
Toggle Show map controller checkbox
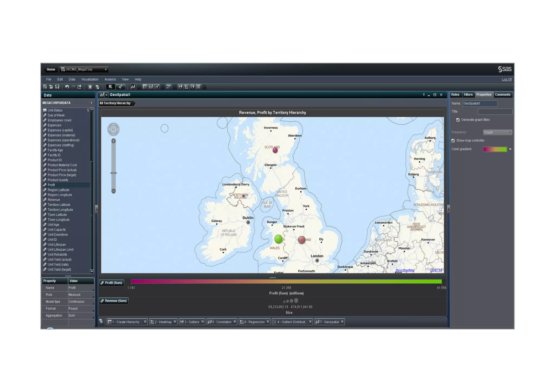(x=453, y=141)
